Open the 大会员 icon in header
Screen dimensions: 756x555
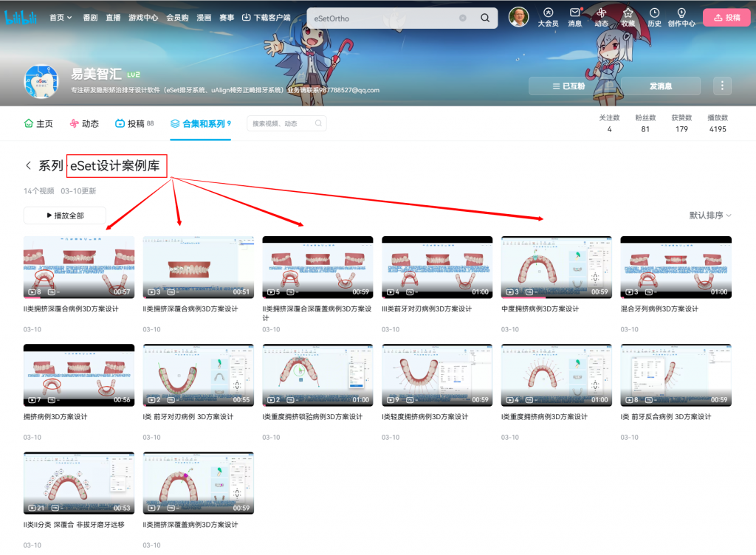click(x=548, y=13)
